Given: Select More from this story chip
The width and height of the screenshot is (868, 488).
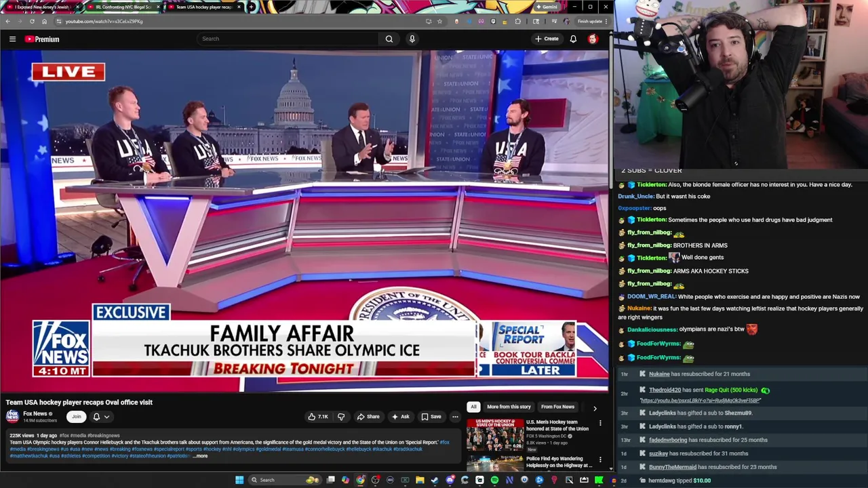Looking at the screenshot, I should (509, 407).
